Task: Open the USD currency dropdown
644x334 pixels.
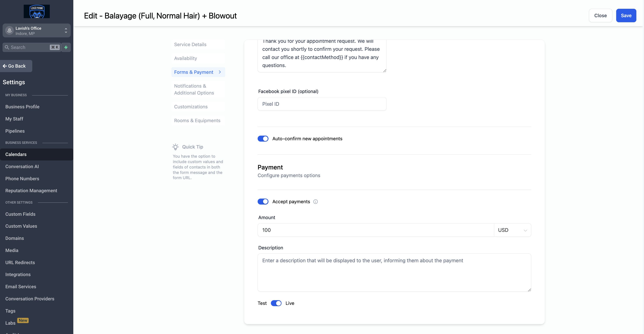Action: tap(512, 230)
